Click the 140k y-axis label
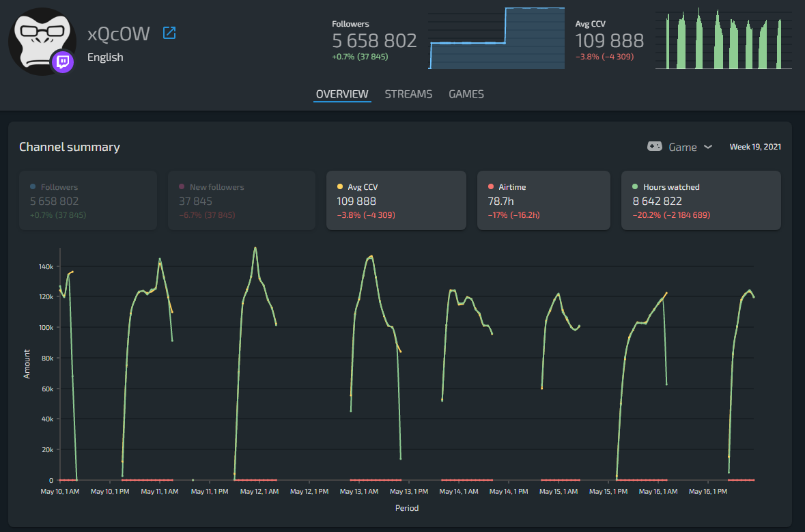The width and height of the screenshot is (805, 532). click(x=46, y=266)
